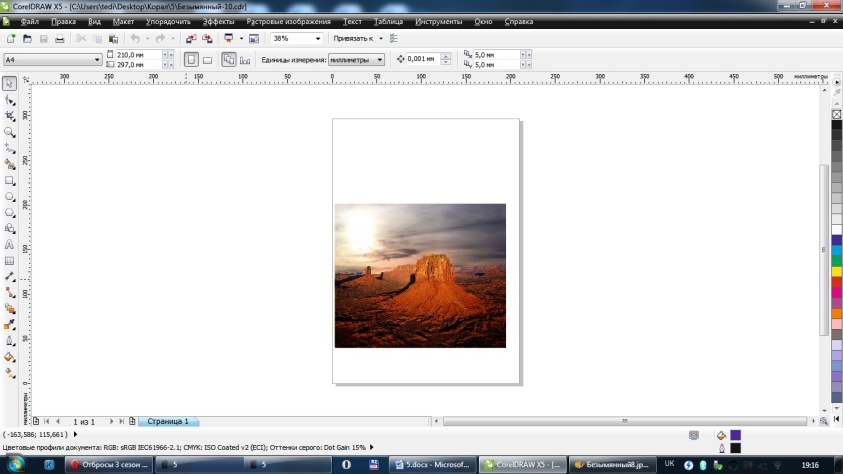Select the Ellipse tool
The height and width of the screenshot is (474, 843).
(9, 197)
